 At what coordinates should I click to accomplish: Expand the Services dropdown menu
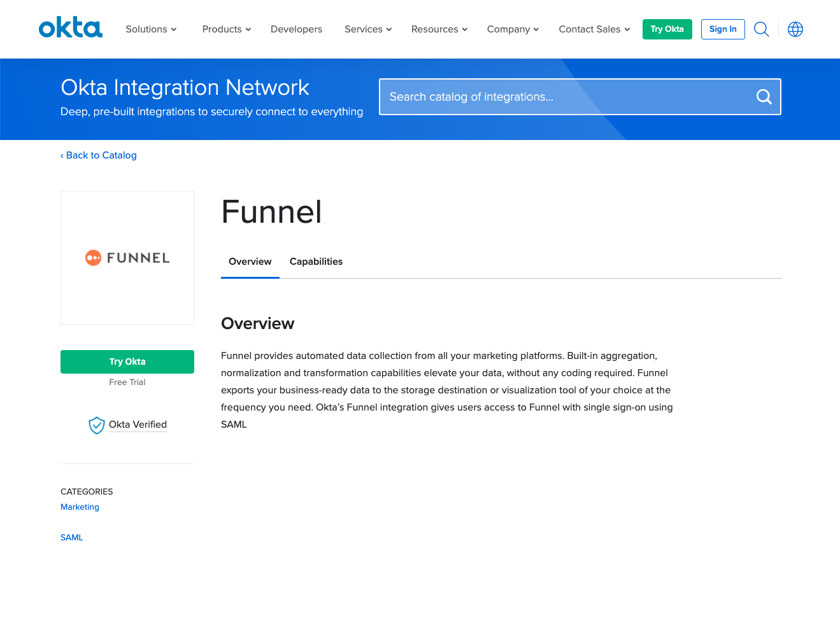pyautogui.click(x=368, y=29)
